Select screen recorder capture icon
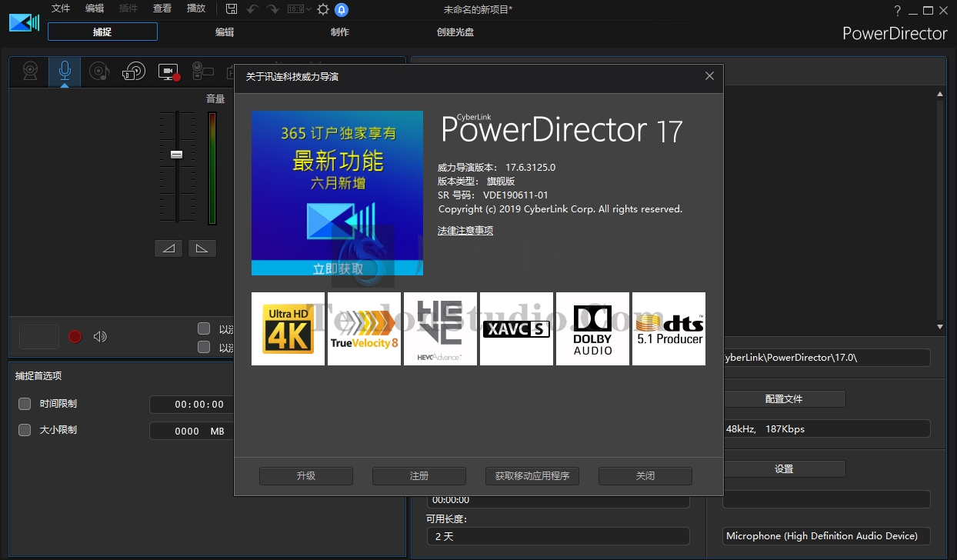Viewport: 957px width, 560px height. coord(168,72)
